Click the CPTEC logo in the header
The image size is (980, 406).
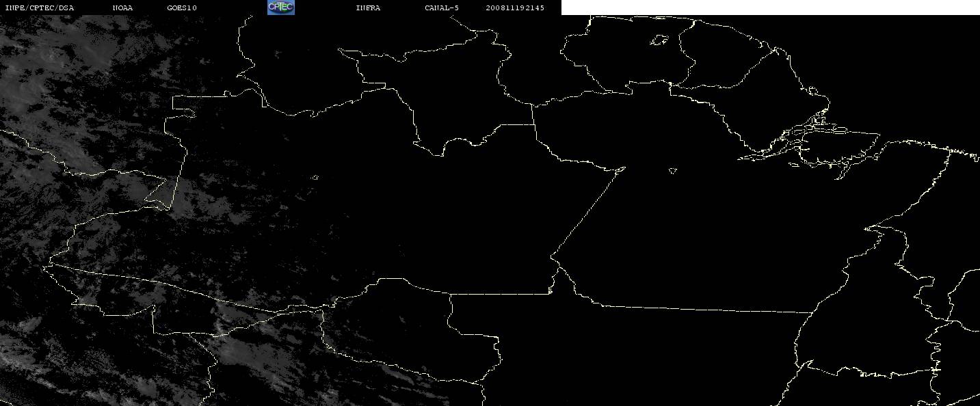tap(280, 8)
